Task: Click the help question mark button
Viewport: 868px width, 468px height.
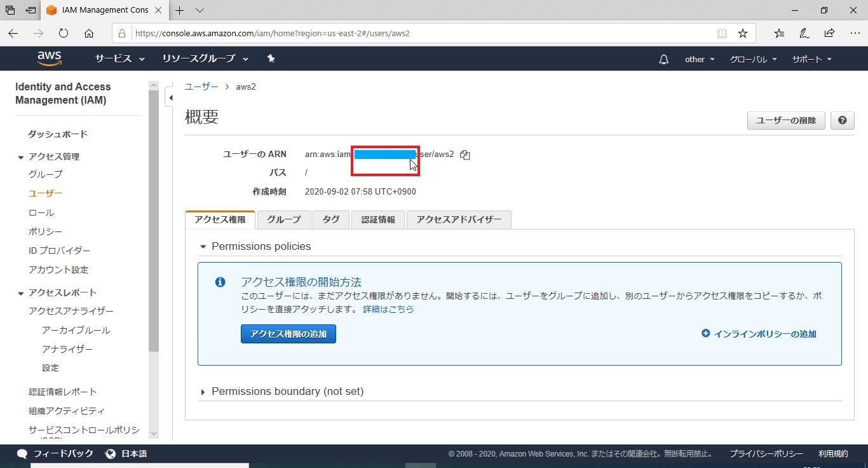Action: (842, 120)
